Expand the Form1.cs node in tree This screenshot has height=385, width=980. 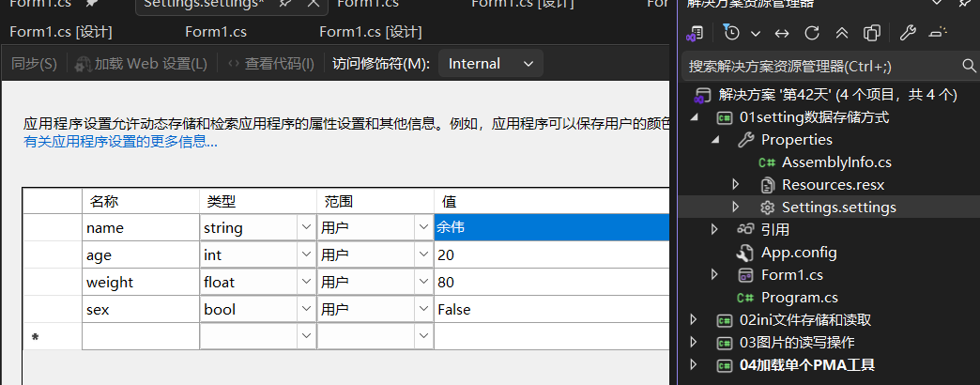click(715, 275)
